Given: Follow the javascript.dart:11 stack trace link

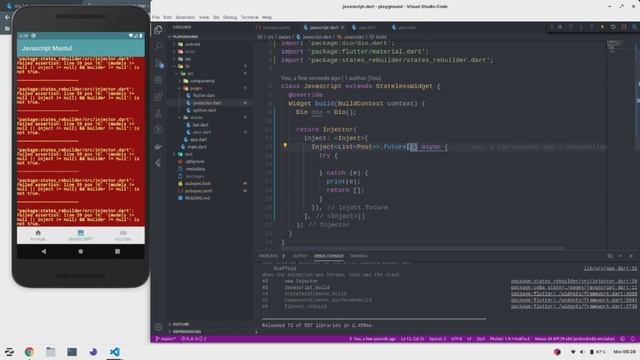Looking at the screenshot, I should [x=573, y=287].
